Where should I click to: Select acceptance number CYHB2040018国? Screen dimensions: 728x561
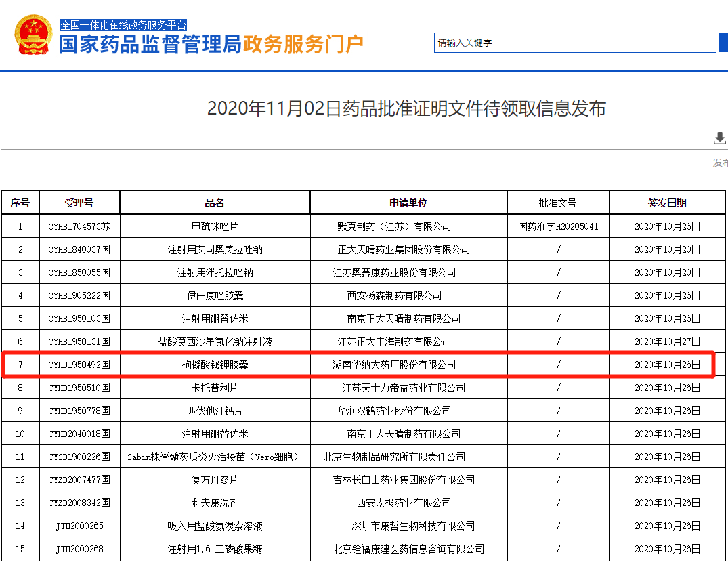coord(79,434)
